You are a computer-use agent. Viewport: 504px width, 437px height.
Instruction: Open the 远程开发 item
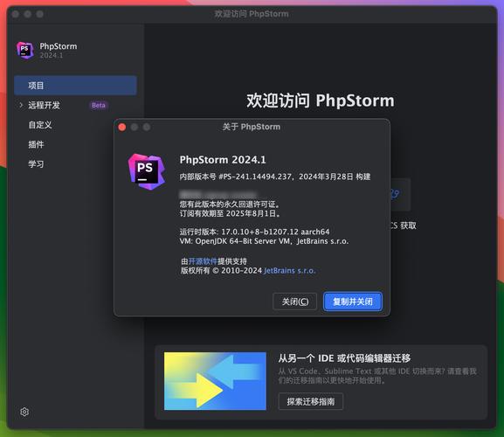(x=44, y=105)
